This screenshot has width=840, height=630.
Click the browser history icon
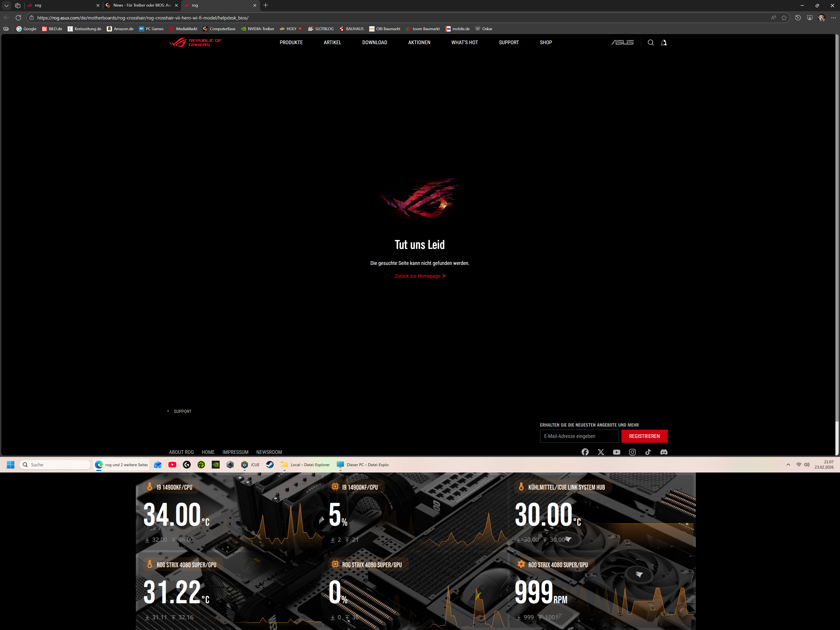click(798, 18)
